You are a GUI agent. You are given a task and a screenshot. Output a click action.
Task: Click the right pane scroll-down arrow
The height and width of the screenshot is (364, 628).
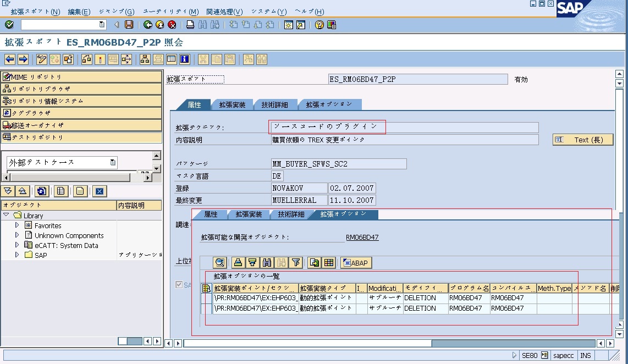(x=619, y=334)
